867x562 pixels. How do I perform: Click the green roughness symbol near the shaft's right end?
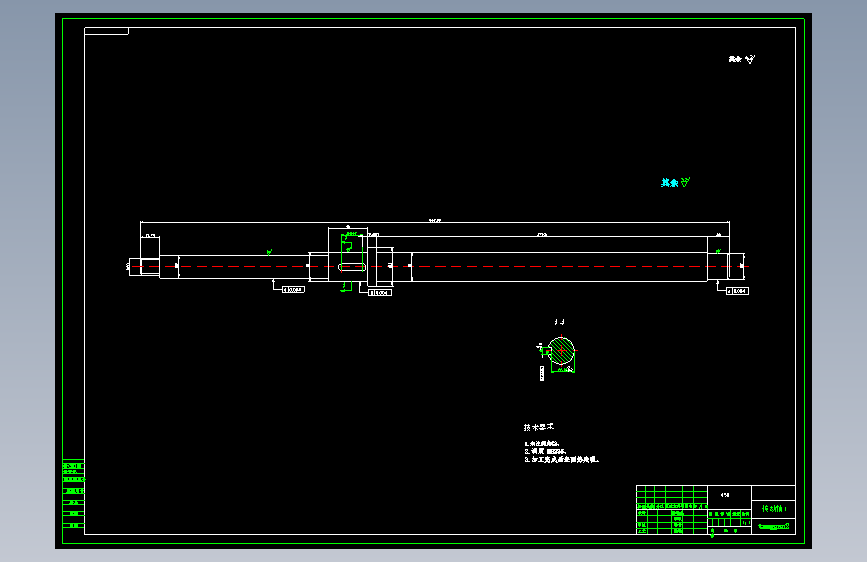tap(718, 251)
